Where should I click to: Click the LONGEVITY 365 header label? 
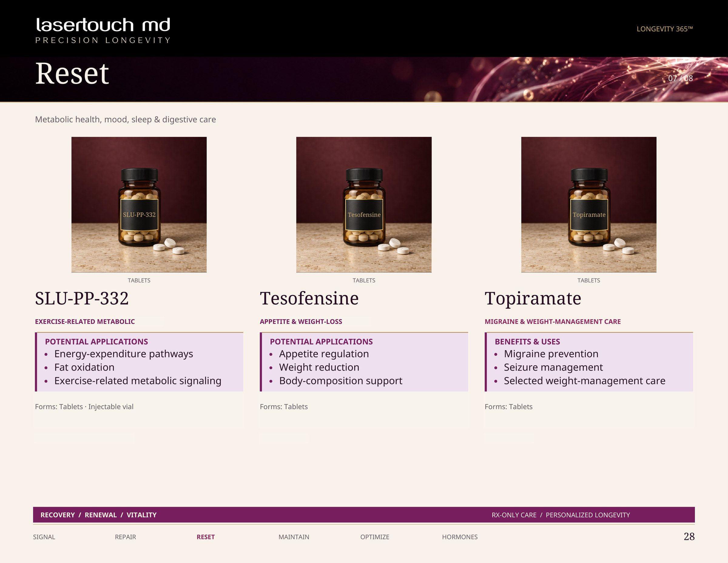(665, 29)
